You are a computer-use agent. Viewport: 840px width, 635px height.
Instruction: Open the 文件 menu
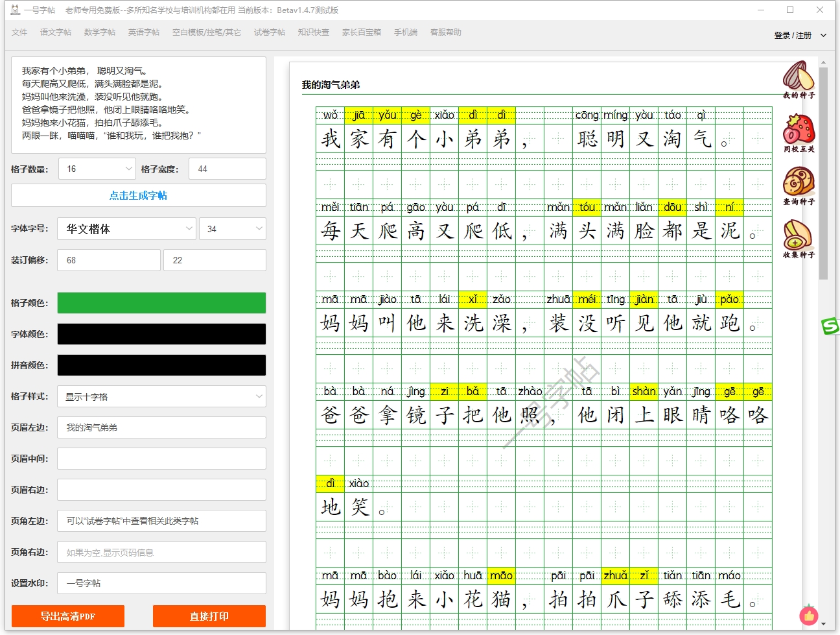point(19,32)
